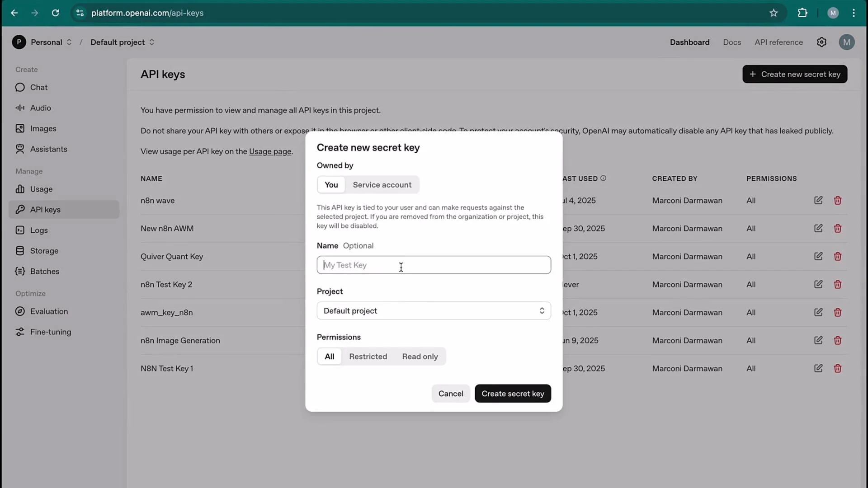
Task: Open Logs in the sidebar
Action: coord(64,230)
